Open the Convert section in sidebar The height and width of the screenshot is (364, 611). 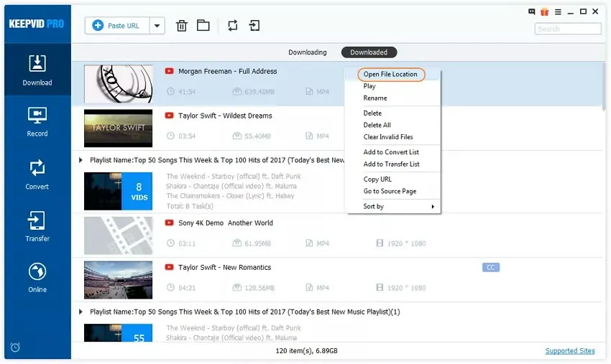pyautogui.click(x=37, y=174)
